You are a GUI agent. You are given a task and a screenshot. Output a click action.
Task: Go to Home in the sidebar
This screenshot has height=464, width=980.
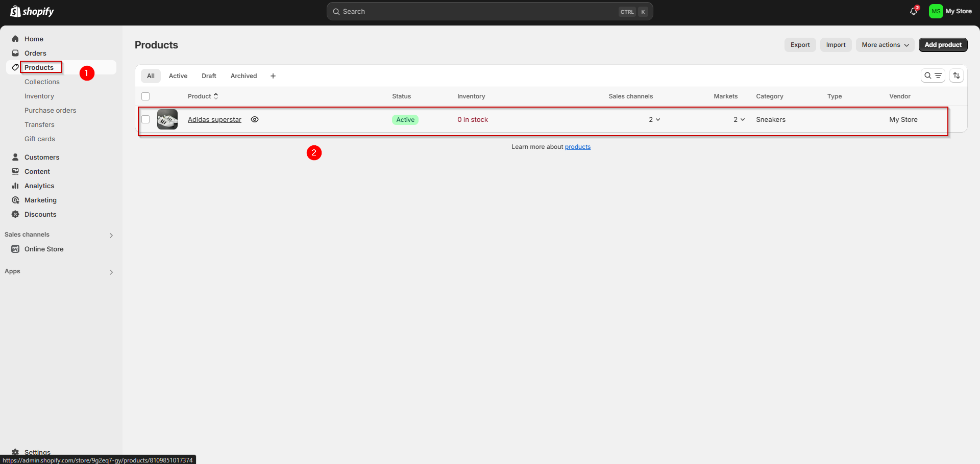pos(34,39)
